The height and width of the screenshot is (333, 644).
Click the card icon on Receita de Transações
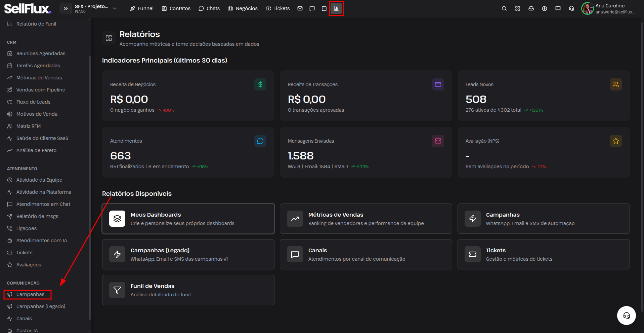(438, 84)
